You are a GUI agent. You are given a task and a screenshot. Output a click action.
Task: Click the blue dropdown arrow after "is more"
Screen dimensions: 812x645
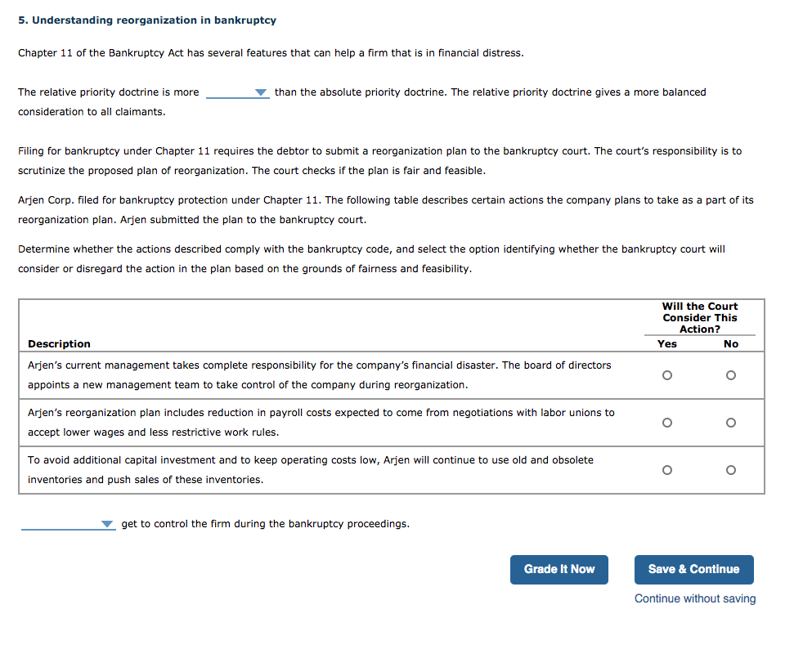[261, 92]
